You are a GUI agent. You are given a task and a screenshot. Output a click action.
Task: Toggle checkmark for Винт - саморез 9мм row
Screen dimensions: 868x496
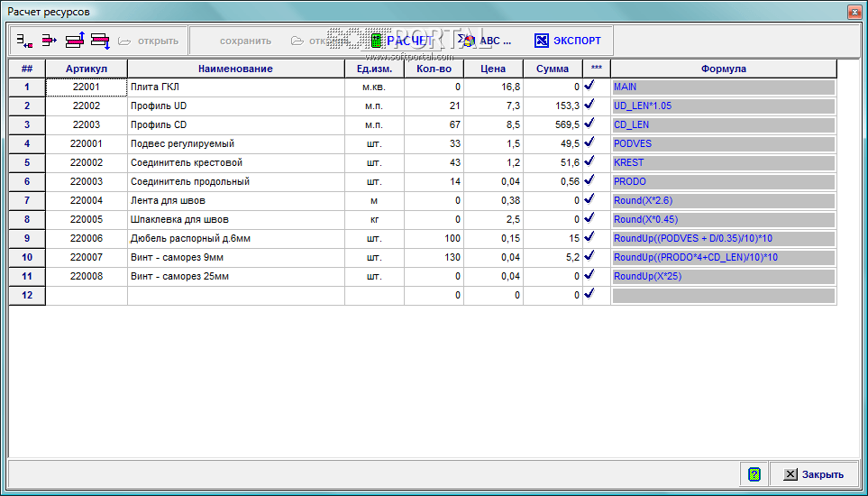[590, 255]
